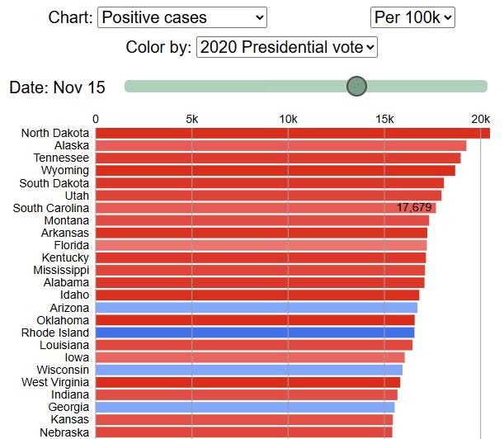The height and width of the screenshot is (439, 504).
Task: Click the North Dakota bar
Action: 292,133
